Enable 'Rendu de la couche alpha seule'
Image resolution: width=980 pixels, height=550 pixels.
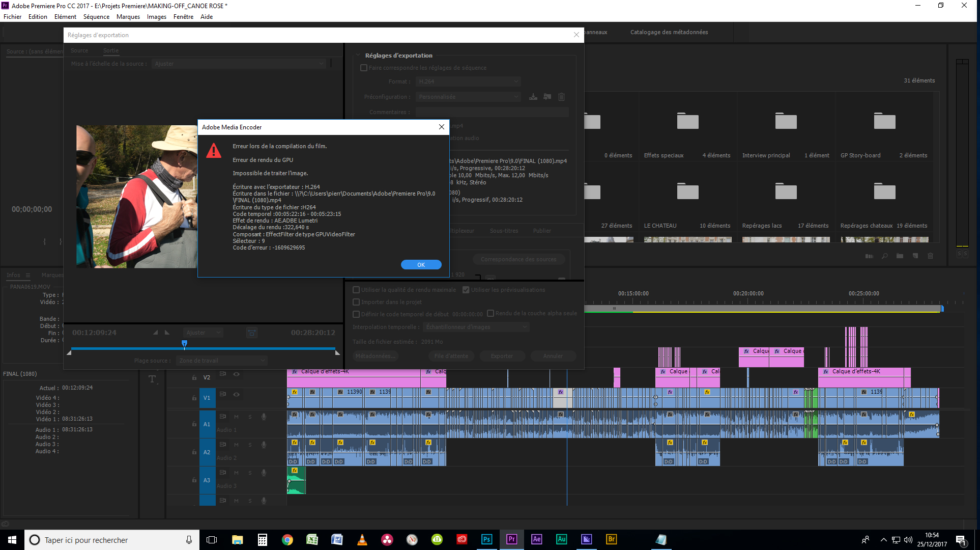[491, 313]
